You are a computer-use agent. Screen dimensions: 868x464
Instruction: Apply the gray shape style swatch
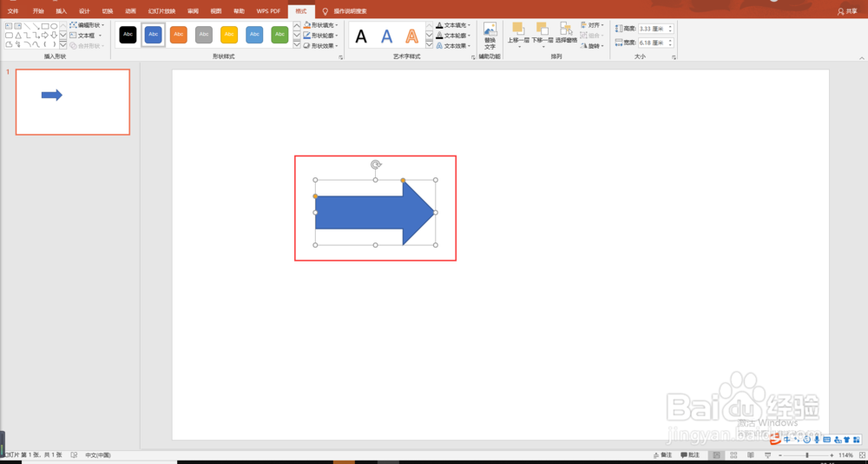click(x=204, y=35)
